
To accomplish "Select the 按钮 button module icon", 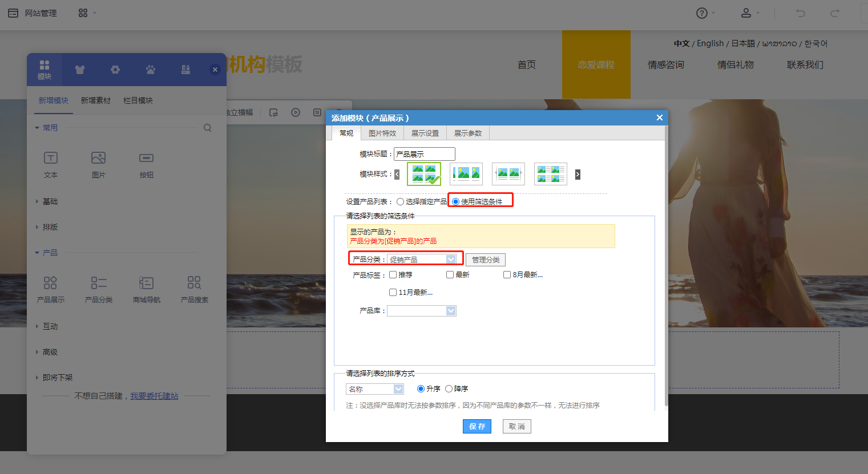I will pyautogui.click(x=147, y=159).
